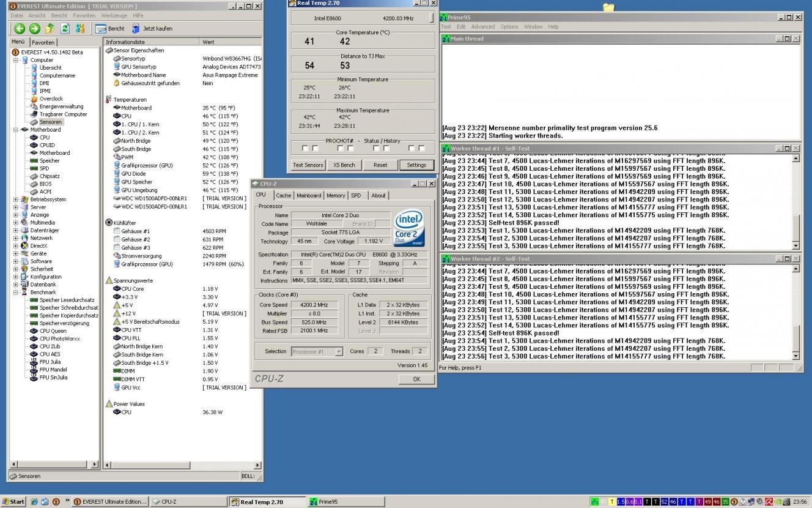This screenshot has width=812, height=508.
Task: Select FPU Julia benchmark
Action: [50, 362]
